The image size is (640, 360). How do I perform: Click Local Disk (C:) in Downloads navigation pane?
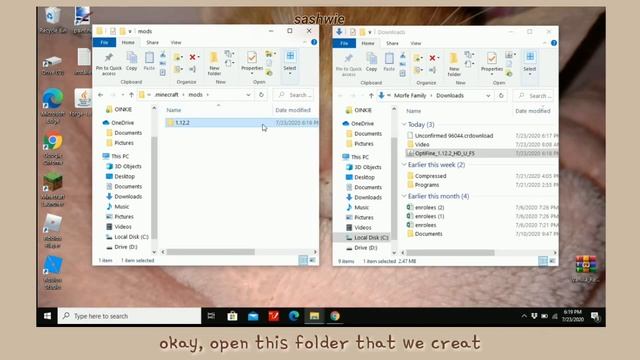coord(367,238)
